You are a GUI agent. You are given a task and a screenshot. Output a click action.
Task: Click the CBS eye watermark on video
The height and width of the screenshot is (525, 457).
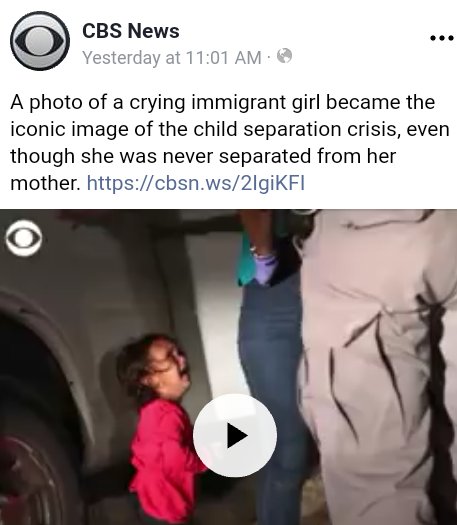[x=23, y=238]
